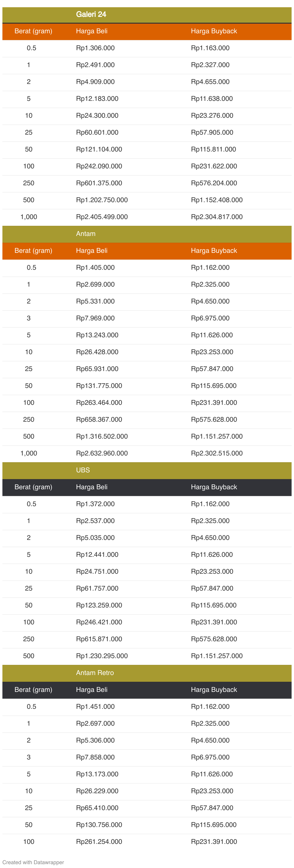Open the Created with Datawrapper link
294x868 pixels.
(x=33, y=862)
